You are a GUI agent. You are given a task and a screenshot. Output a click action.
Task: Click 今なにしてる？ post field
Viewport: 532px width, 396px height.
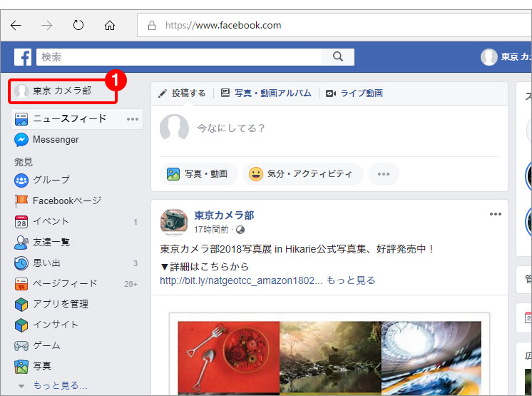pyautogui.click(x=231, y=128)
